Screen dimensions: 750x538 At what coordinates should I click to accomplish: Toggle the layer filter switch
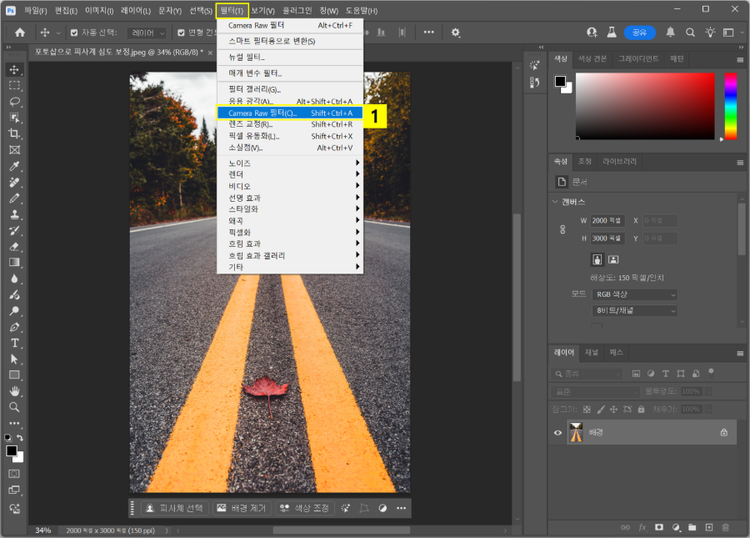(x=711, y=372)
